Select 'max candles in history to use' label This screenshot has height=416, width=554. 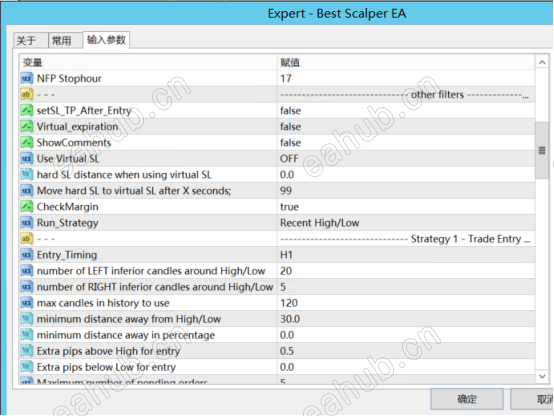point(103,303)
